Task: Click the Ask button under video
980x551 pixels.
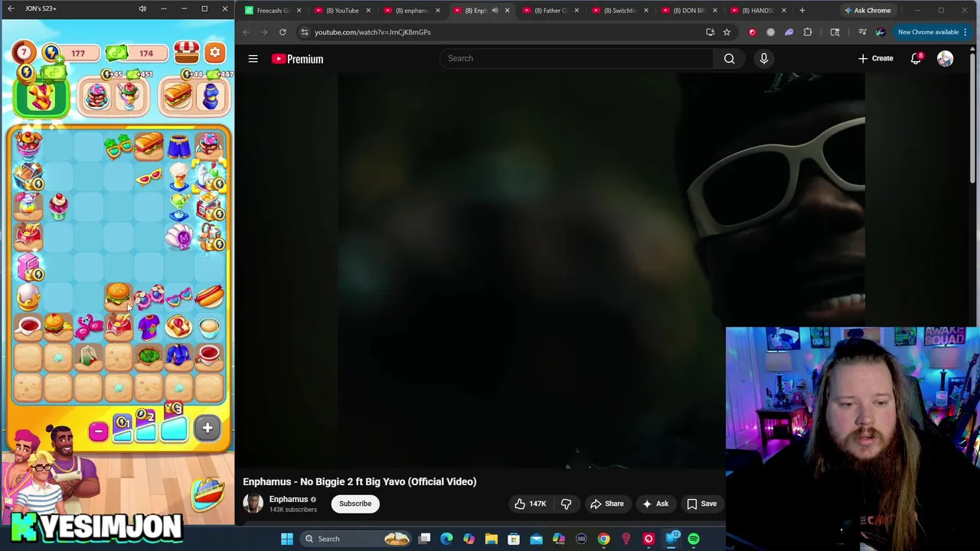Action: click(x=655, y=504)
